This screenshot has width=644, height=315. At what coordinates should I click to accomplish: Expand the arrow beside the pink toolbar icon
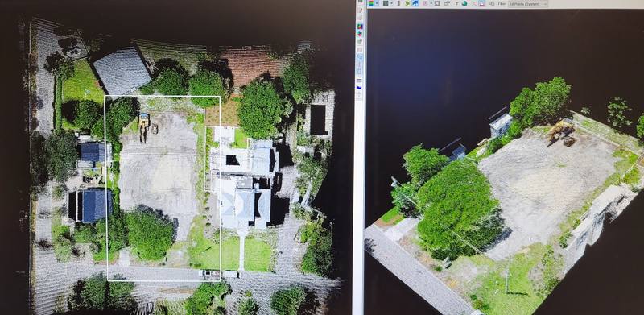click(x=431, y=3)
